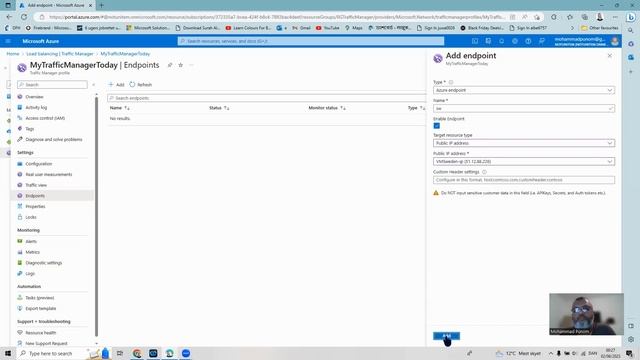The height and width of the screenshot is (360, 640).
Task: Click Refresh toolbar button
Action: (141, 84)
